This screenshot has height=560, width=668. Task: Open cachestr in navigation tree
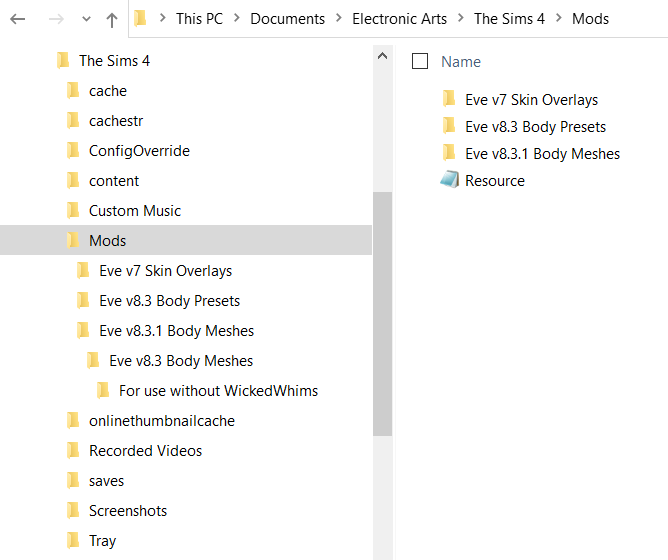[x=116, y=121]
